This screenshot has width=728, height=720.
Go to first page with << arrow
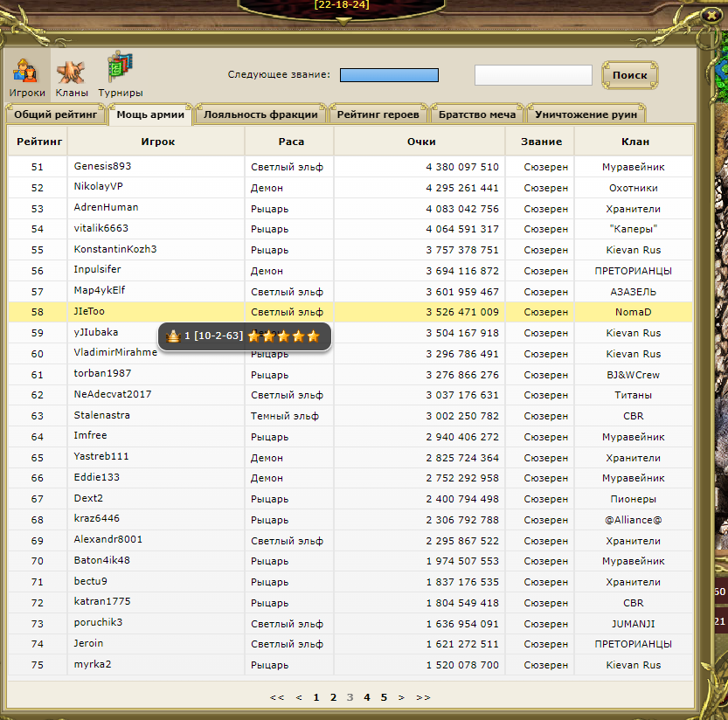pyautogui.click(x=277, y=697)
